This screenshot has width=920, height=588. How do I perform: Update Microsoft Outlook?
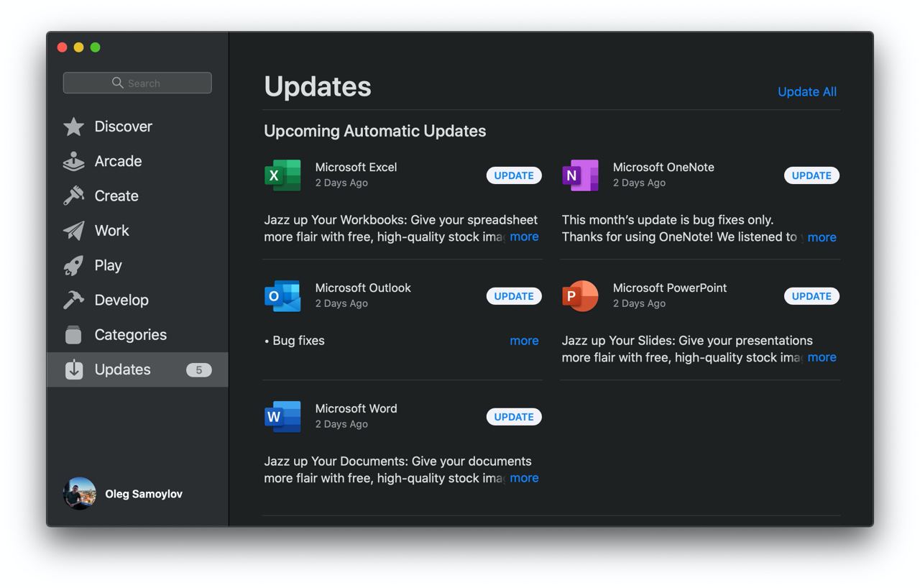coord(514,296)
